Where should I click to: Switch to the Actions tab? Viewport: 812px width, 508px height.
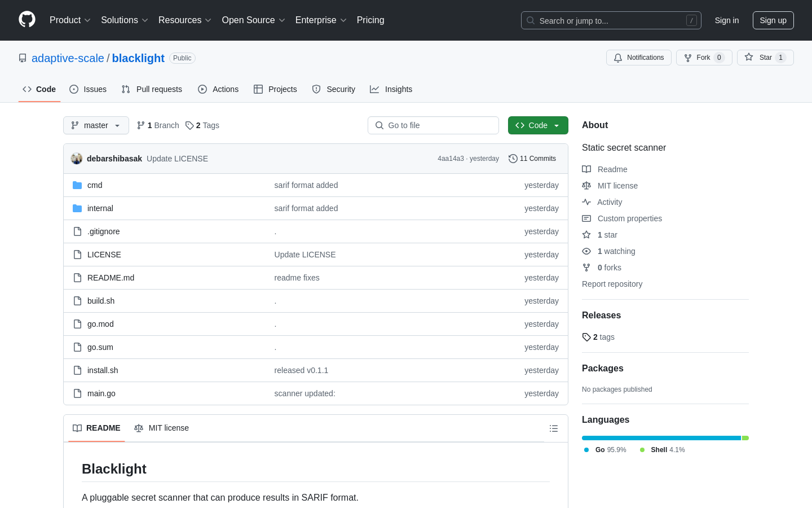point(218,89)
